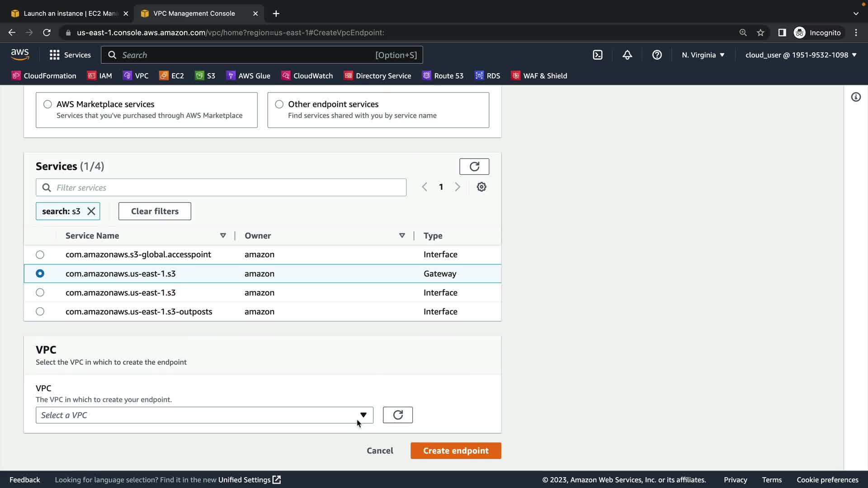Open the Select a VPC dropdown
The width and height of the screenshot is (868, 488).
click(x=204, y=415)
